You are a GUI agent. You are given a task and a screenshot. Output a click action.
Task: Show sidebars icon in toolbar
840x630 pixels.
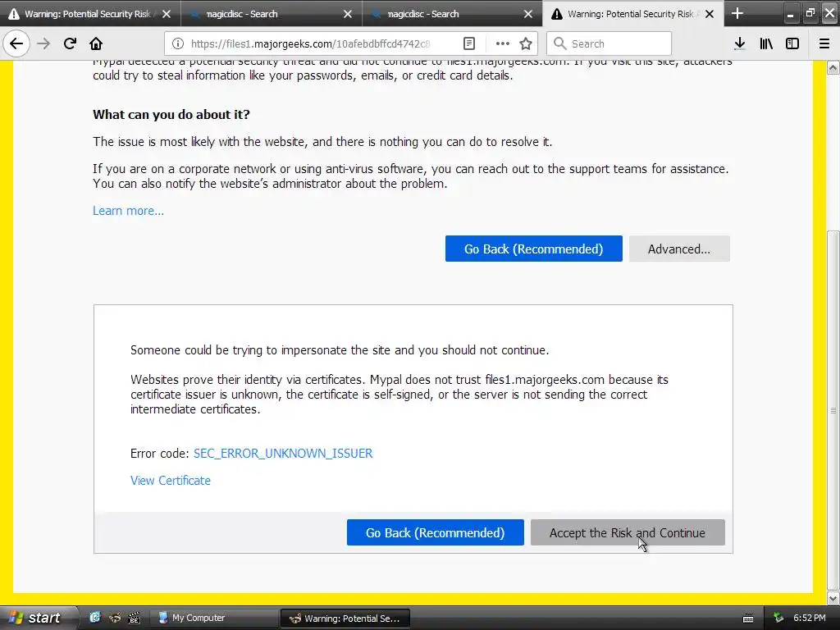pyautogui.click(x=792, y=43)
